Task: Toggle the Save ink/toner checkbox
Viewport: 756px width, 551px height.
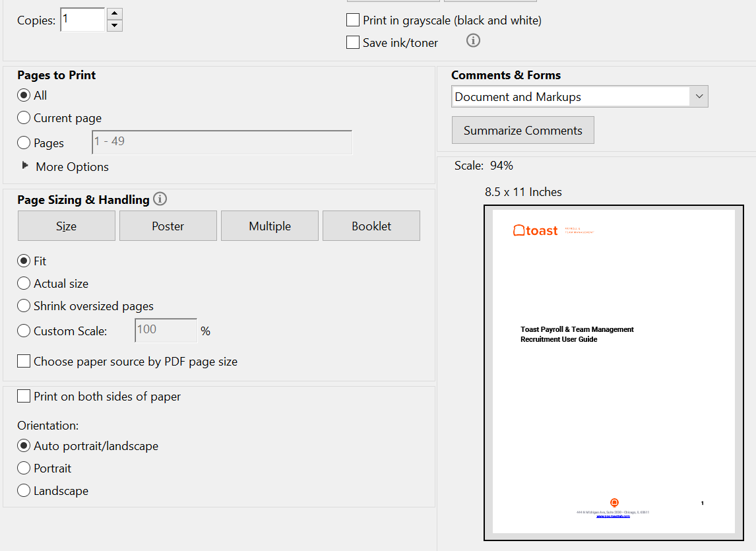Action: [x=353, y=43]
